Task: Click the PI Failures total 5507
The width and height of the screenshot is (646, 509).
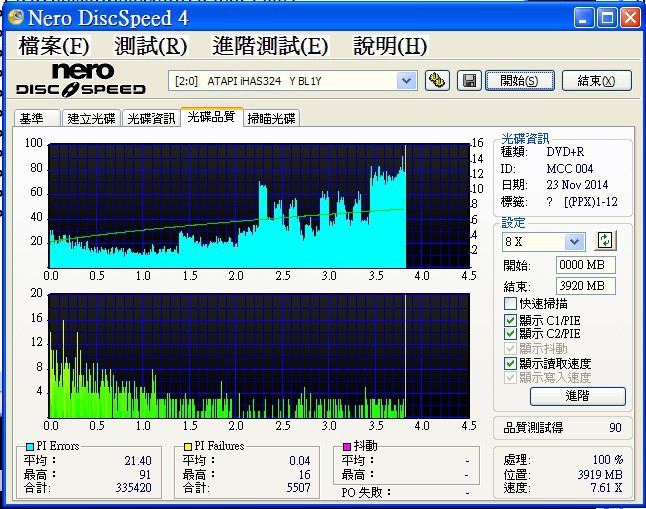Action: [x=299, y=488]
